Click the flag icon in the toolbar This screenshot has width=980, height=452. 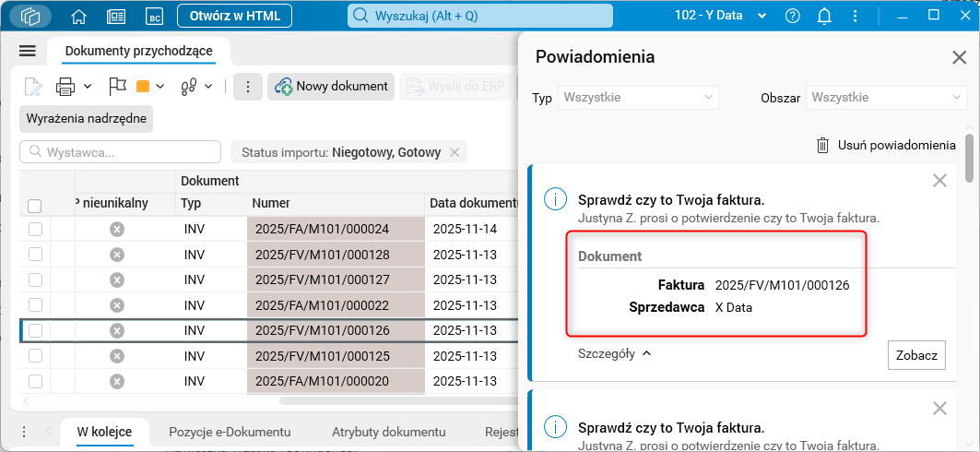tap(116, 86)
